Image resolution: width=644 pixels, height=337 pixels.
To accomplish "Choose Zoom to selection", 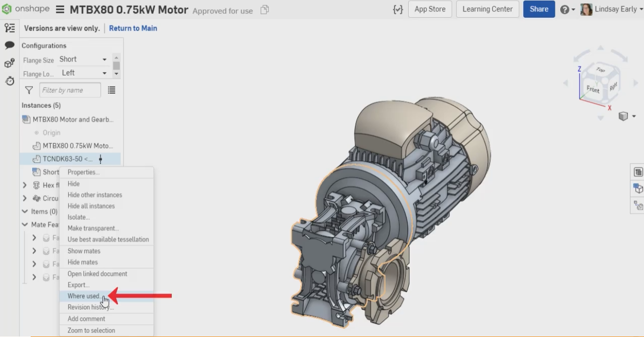I will pos(107,331).
